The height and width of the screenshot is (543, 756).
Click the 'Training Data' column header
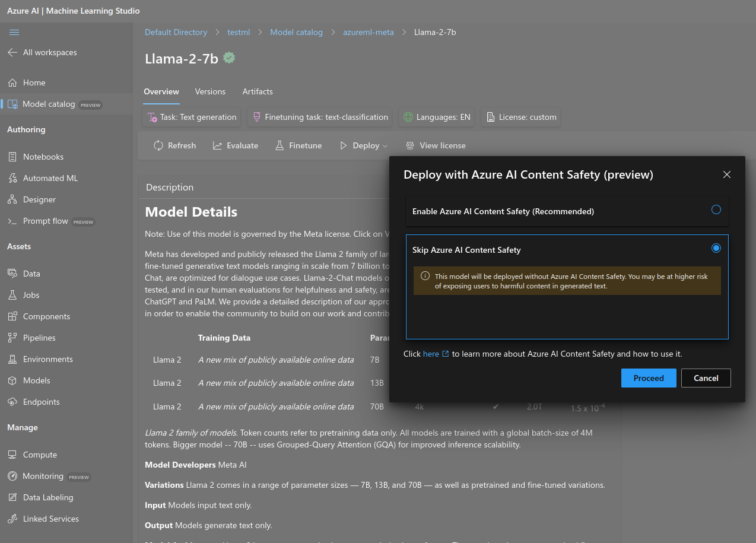pos(224,338)
